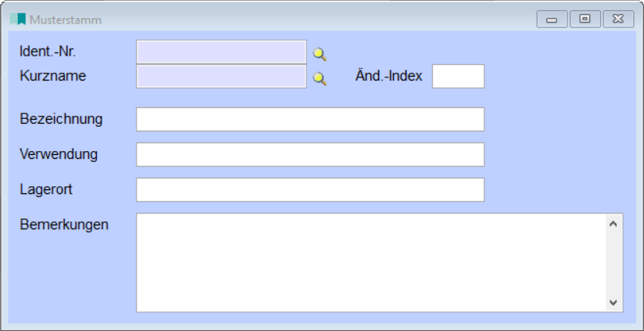Click the Bemerkungen vertical scrollbar track

tap(614, 262)
